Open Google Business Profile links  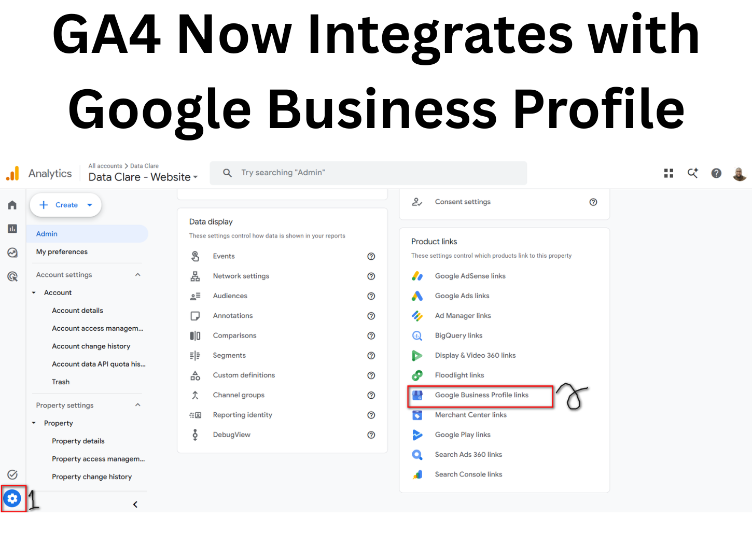[481, 395]
